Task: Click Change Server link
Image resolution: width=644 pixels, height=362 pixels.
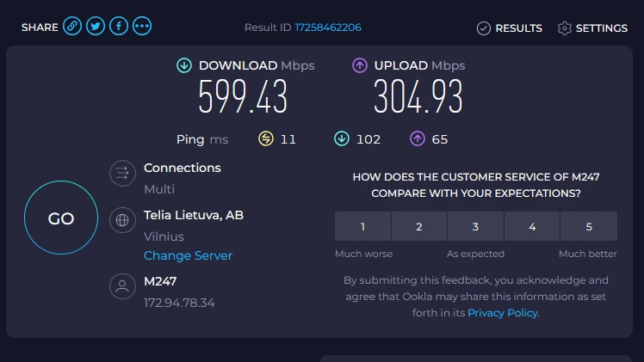Action: tap(188, 255)
